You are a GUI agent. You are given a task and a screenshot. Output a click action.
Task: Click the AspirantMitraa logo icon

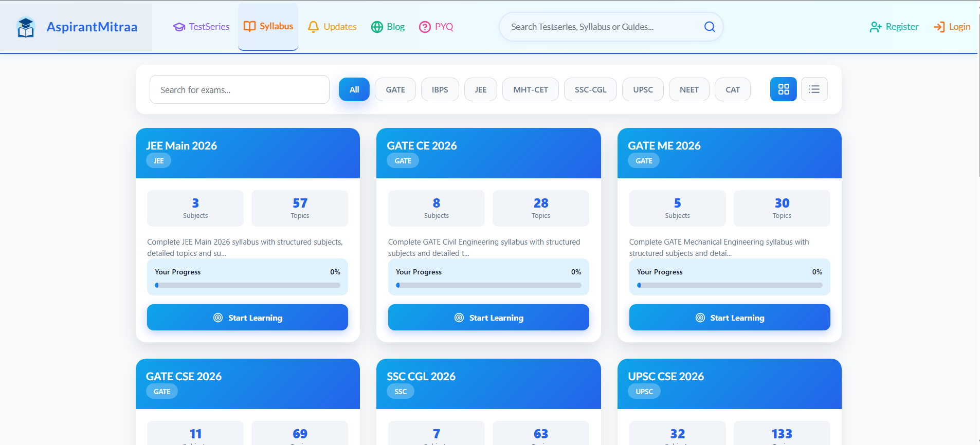tap(26, 27)
